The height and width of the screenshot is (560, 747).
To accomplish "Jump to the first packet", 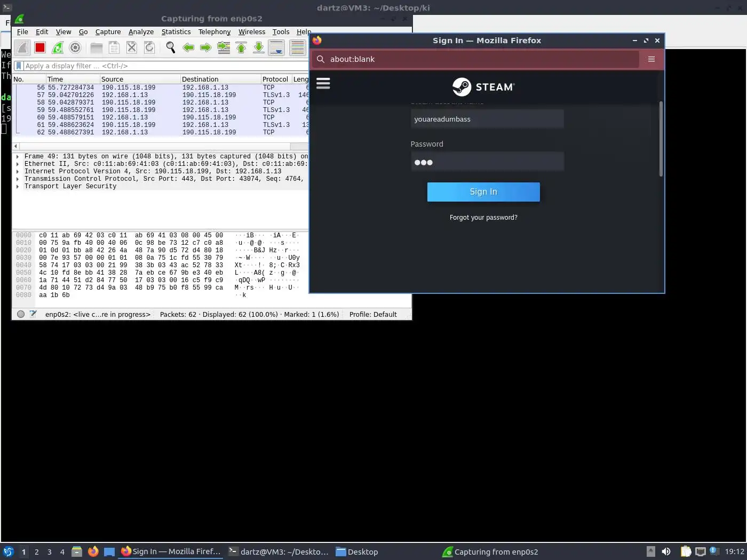I will pyautogui.click(x=241, y=48).
